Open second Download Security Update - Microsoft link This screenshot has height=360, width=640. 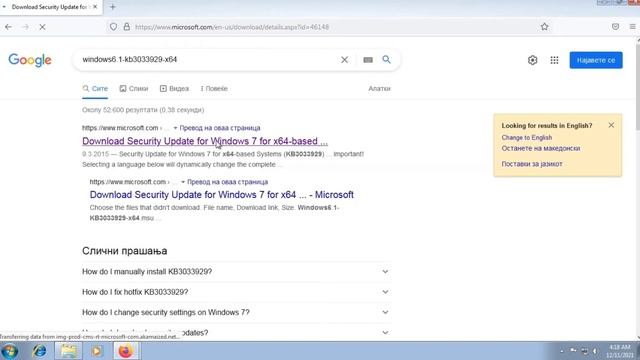[222, 195]
